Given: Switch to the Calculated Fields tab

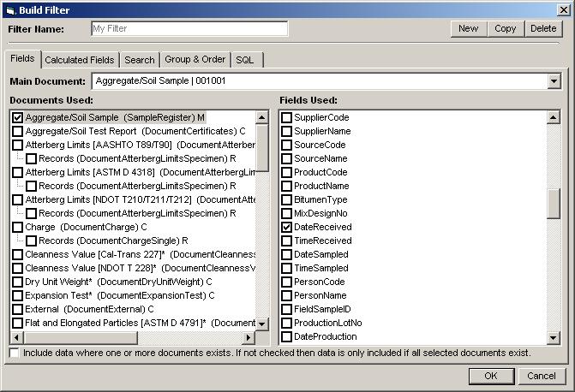Looking at the screenshot, I should (79, 60).
